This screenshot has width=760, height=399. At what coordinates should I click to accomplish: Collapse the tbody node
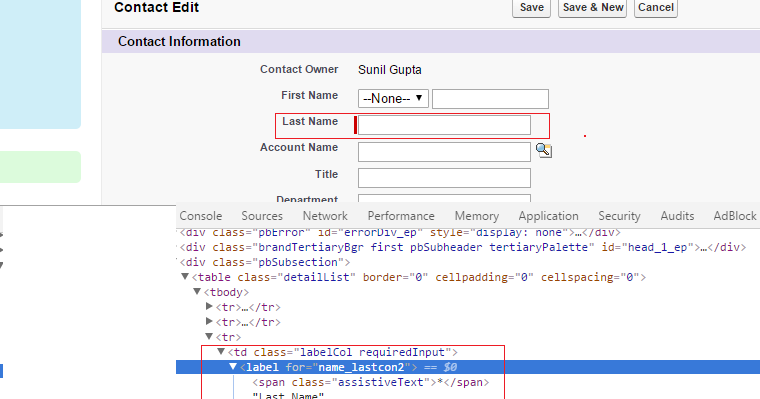click(x=197, y=292)
